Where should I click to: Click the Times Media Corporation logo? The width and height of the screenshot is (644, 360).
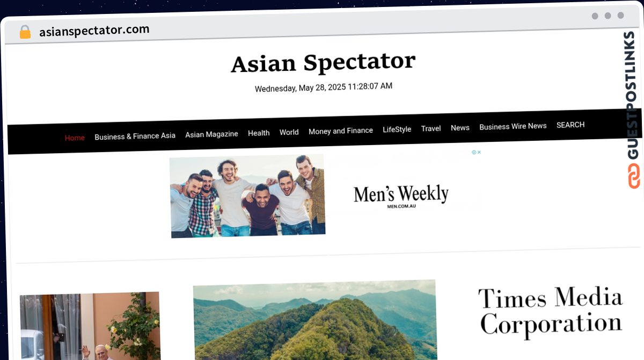tap(551, 312)
